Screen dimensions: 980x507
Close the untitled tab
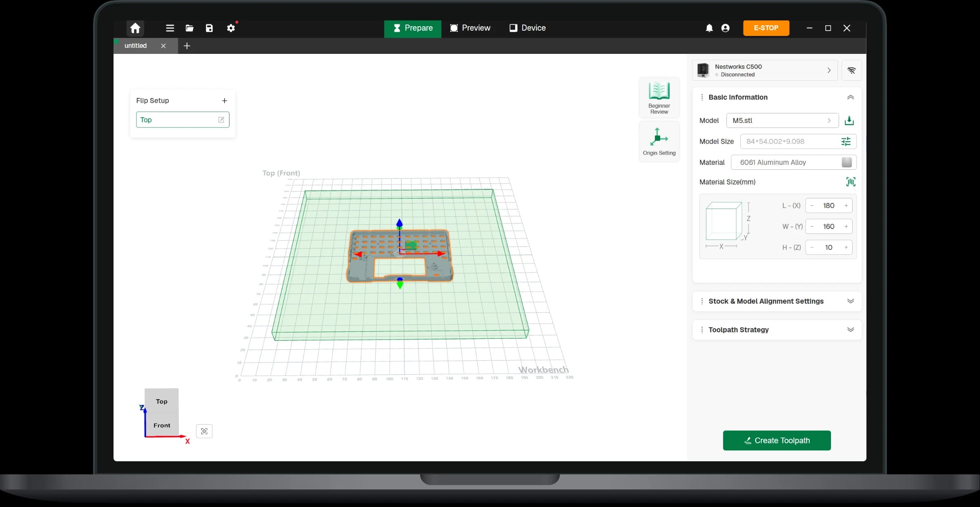click(163, 46)
